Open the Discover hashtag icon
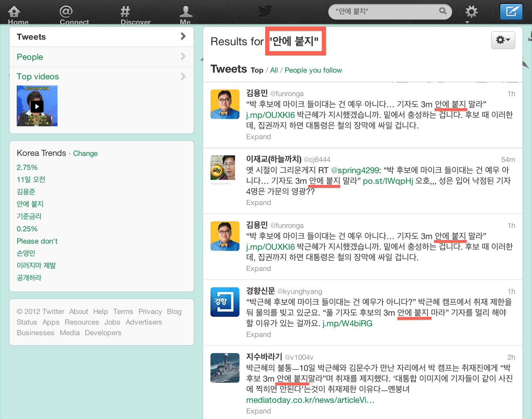 click(125, 12)
